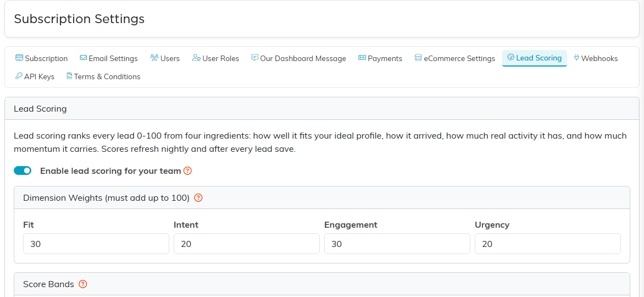This screenshot has height=297, width=644.
Task: Go to the Users tab
Action: 165,58
